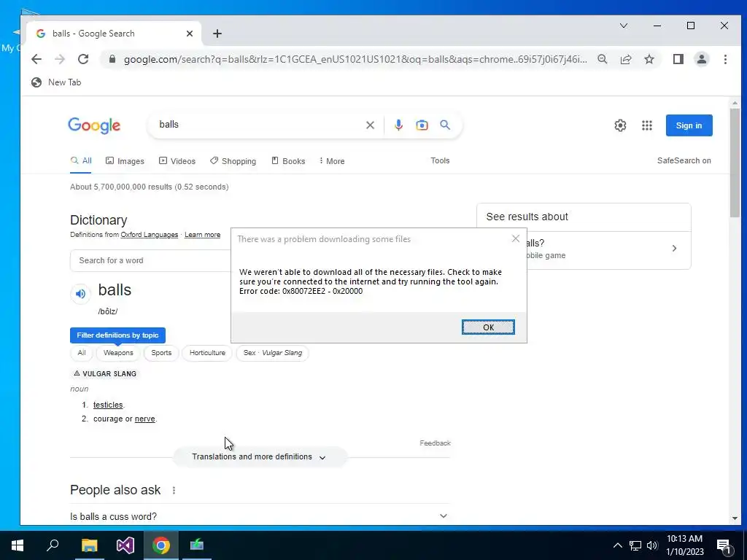Select the Sex Vulgar Slang chip
Screen dimensions: 747x560
pyautogui.click(x=273, y=353)
